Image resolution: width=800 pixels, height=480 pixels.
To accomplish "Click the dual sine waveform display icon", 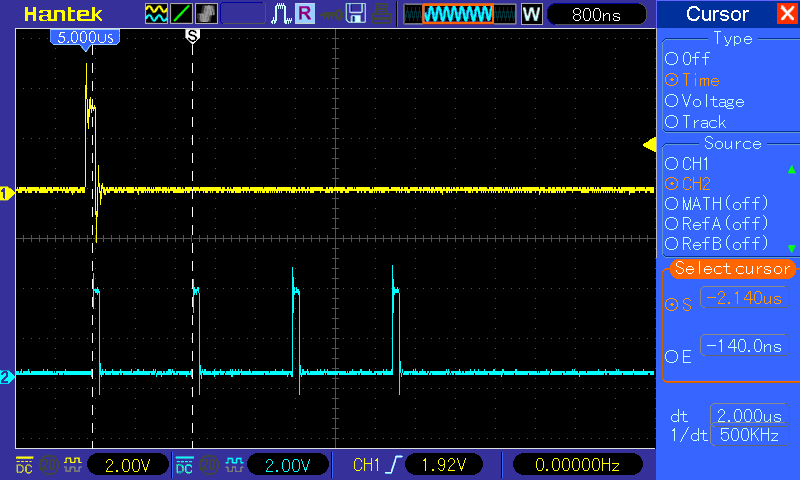I will [x=156, y=14].
